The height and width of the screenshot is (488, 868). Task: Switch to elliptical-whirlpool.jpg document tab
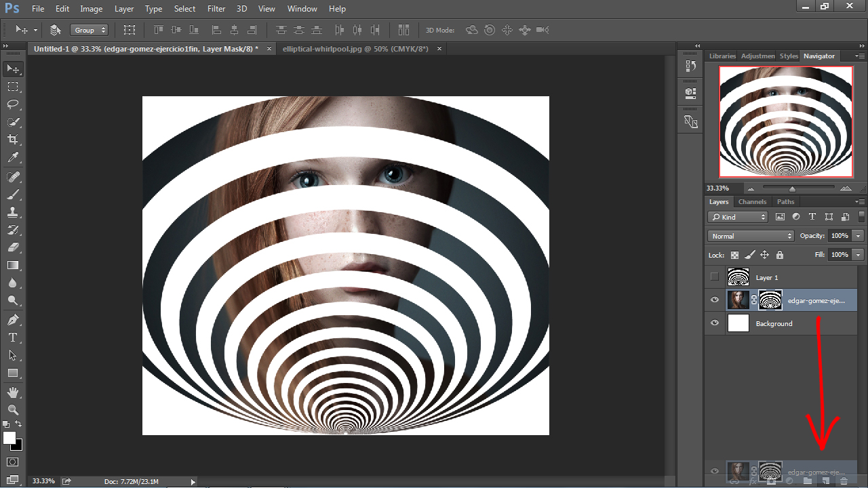355,49
